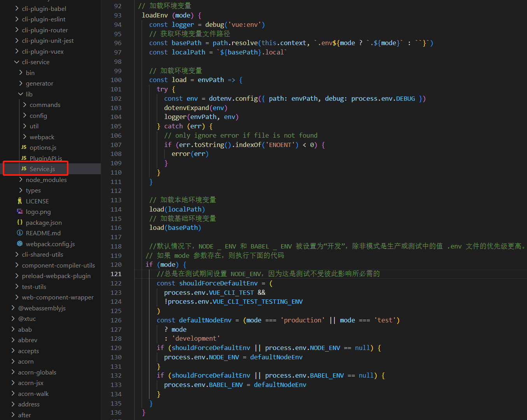Open the generator folder
This screenshot has height=420, width=527.
40,83
